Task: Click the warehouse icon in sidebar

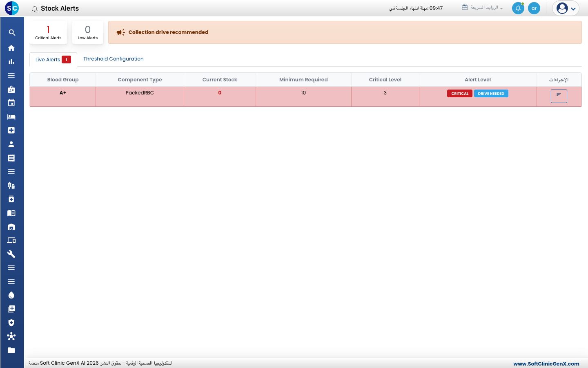Action: point(11,227)
